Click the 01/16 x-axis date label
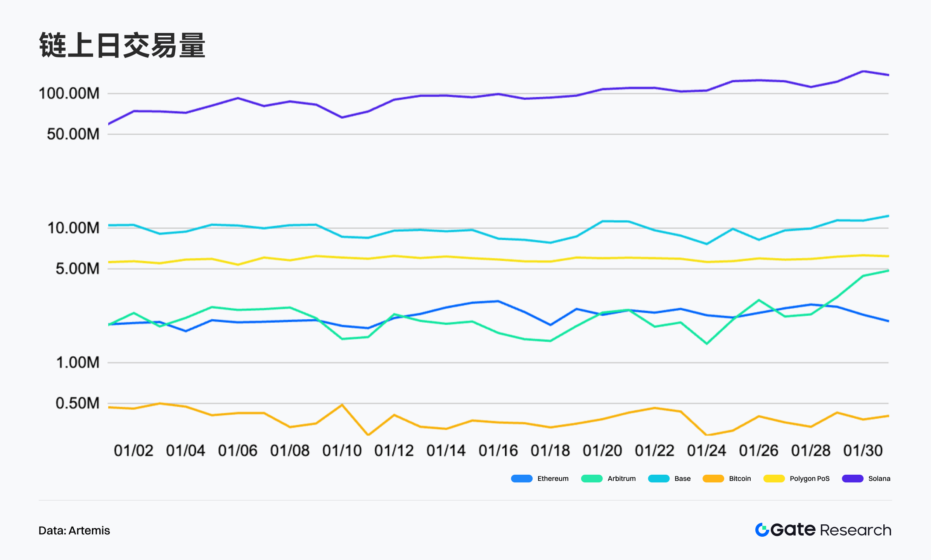The height and width of the screenshot is (560, 931). 498,451
